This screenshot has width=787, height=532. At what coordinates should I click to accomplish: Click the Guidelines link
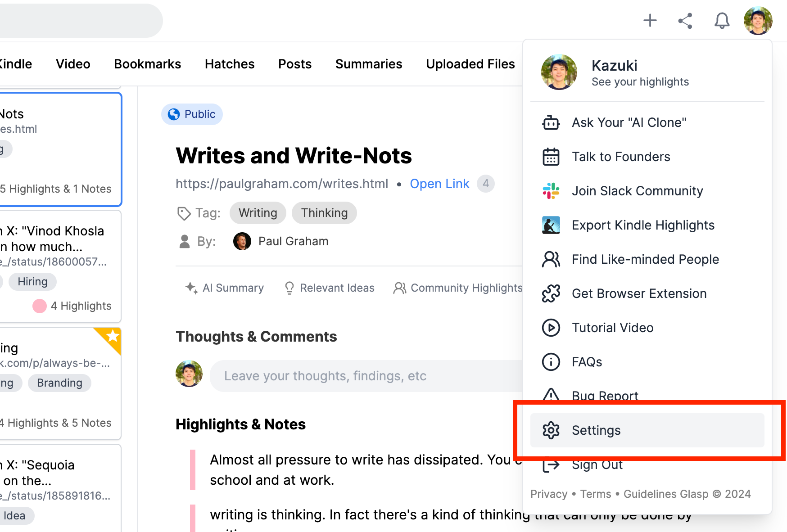650,494
